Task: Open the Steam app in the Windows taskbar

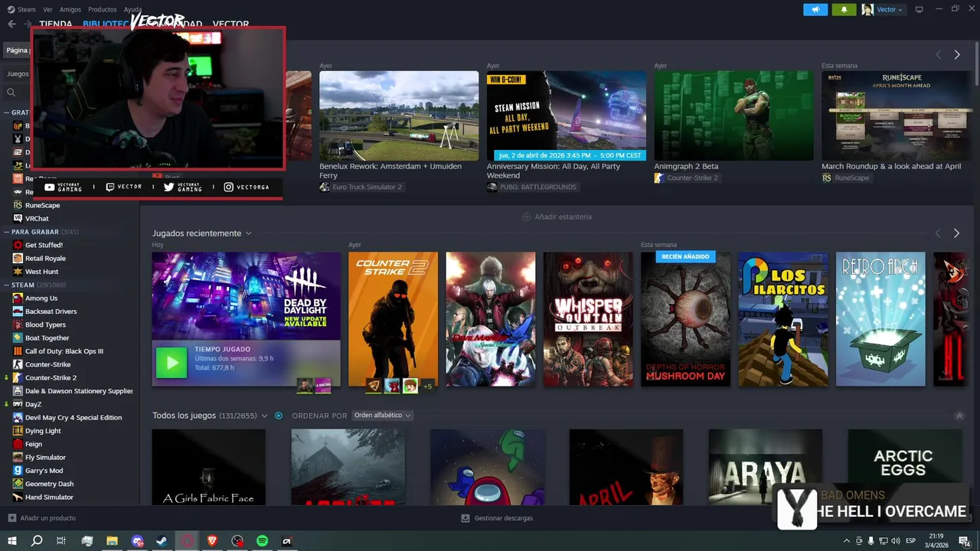Action: click(162, 540)
